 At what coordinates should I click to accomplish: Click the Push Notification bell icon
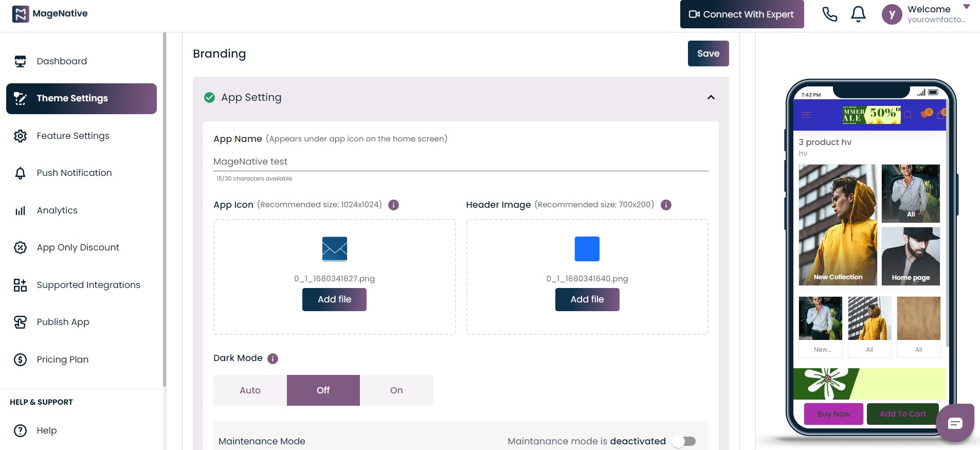[x=20, y=173]
